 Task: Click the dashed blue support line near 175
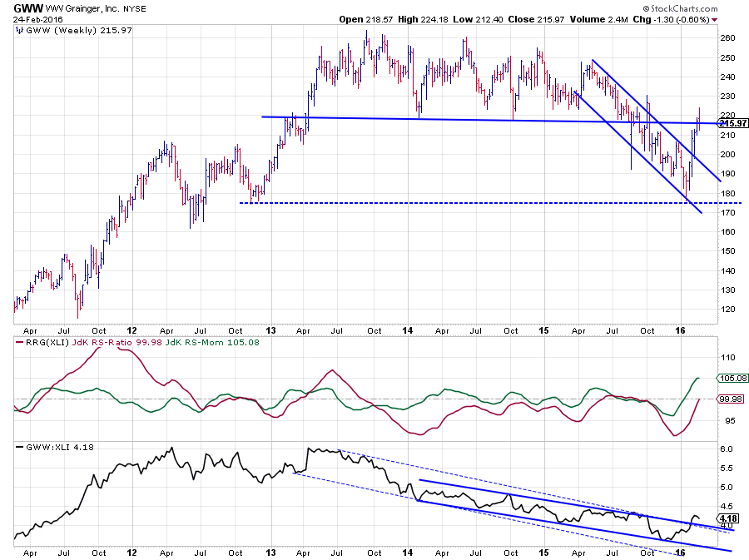[416, 202]
